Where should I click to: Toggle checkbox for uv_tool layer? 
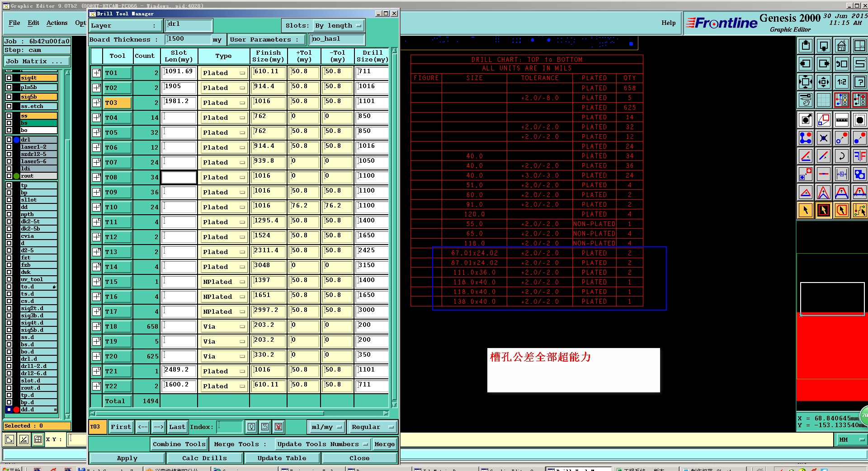[9, 279]
